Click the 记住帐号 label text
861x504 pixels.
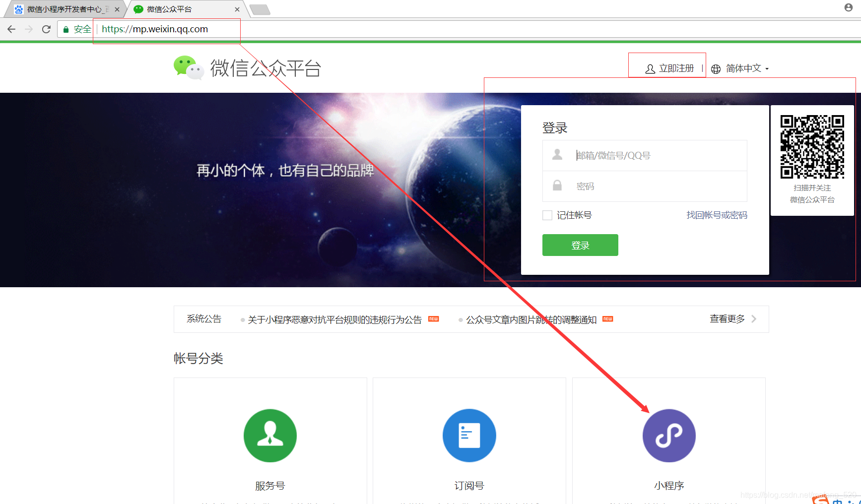click(x=574, y=215)
